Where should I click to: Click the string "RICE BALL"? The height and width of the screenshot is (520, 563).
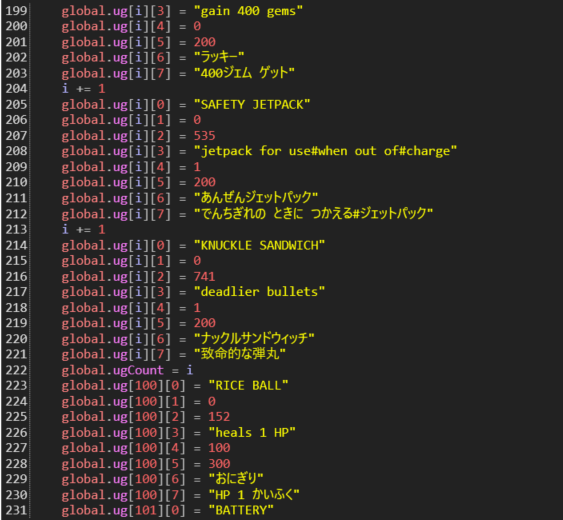tap(248, 386)
